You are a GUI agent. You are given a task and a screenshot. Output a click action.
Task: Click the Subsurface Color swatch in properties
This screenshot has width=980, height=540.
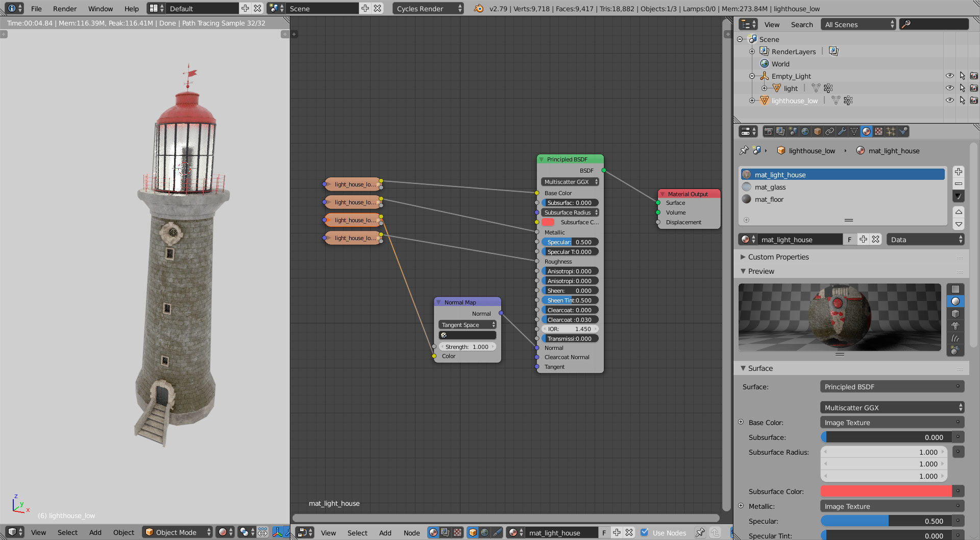coord(886,491)
